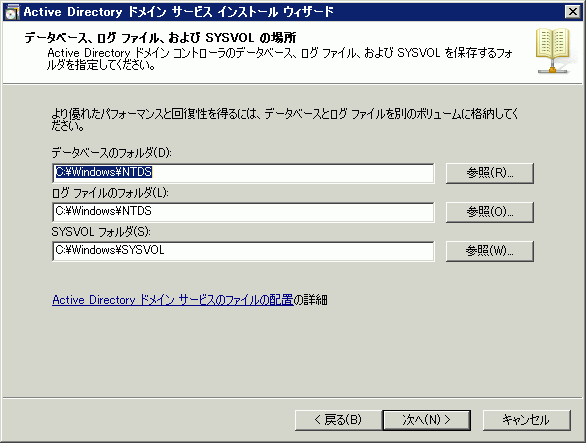586x443 pixels.
Task: Click the SYSVOL folder path field
Action: coord(243,251)
